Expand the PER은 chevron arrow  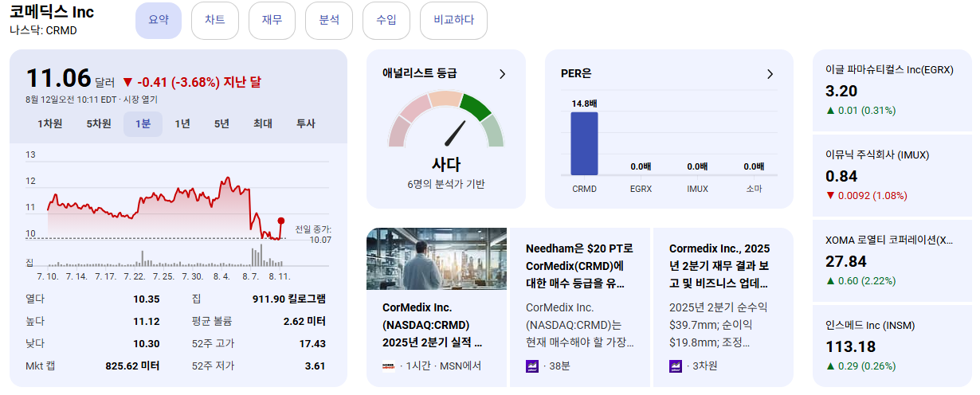click(x=770, y=74)
